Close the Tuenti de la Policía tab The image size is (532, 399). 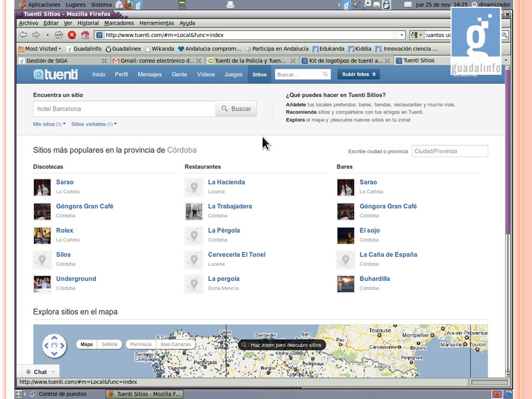293,61
